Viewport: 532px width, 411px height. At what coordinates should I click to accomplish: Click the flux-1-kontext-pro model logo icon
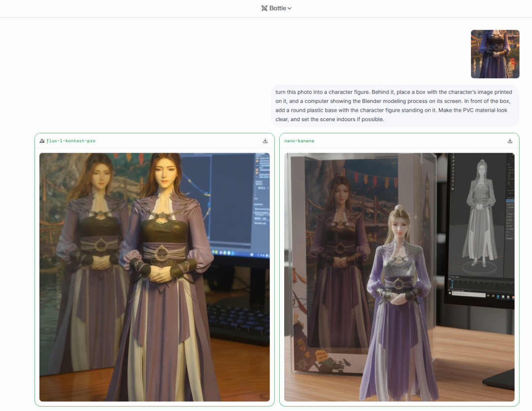42,141
